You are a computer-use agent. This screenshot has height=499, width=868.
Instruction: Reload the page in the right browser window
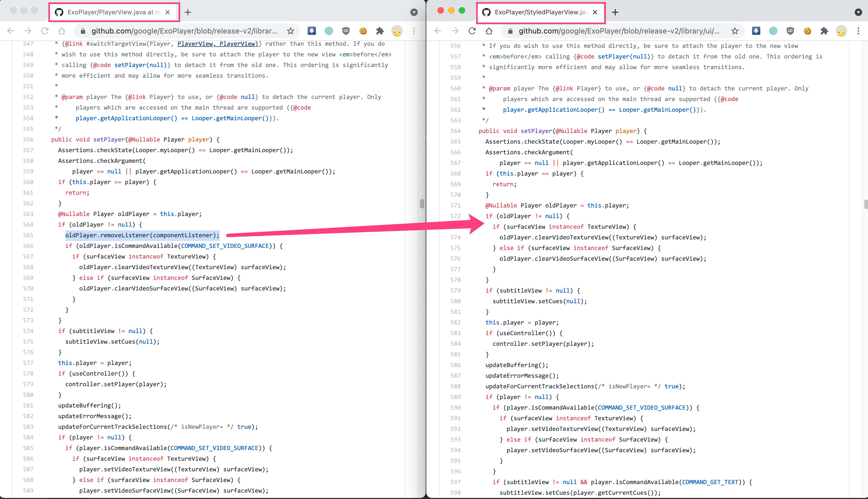[472, 31]
